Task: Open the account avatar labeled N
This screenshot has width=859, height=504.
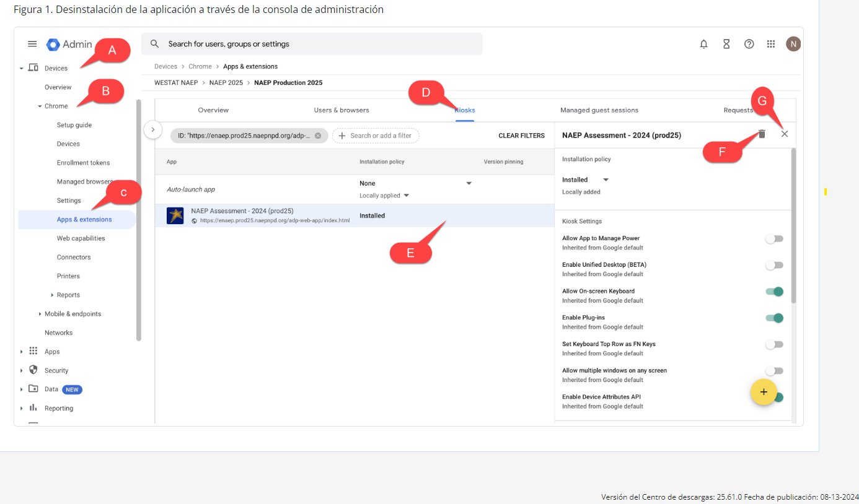Action: [x=793, y=44]
